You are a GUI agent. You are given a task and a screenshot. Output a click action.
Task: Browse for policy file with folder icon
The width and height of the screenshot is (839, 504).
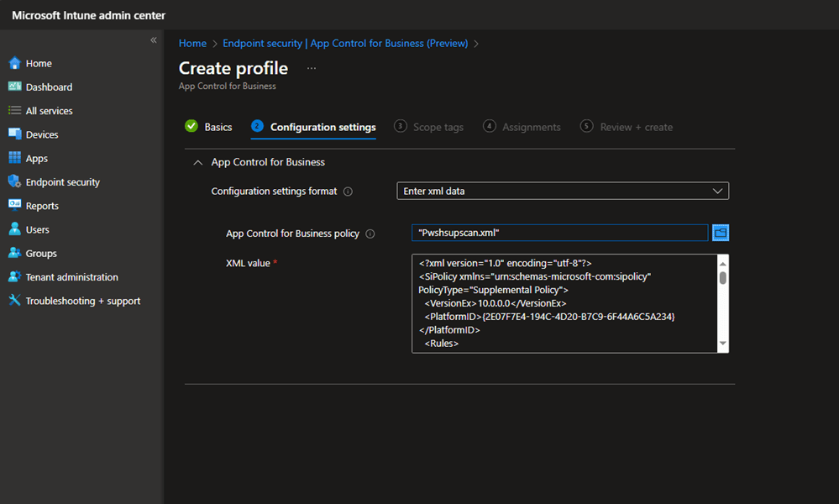pyautogui.click(x=721, y=233)
